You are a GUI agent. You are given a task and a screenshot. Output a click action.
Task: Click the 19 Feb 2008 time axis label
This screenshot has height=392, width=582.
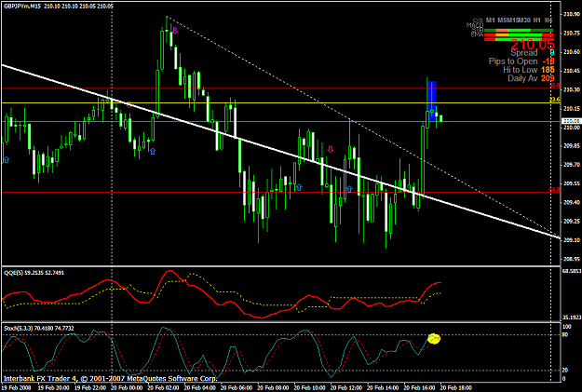tap(16, 388)
